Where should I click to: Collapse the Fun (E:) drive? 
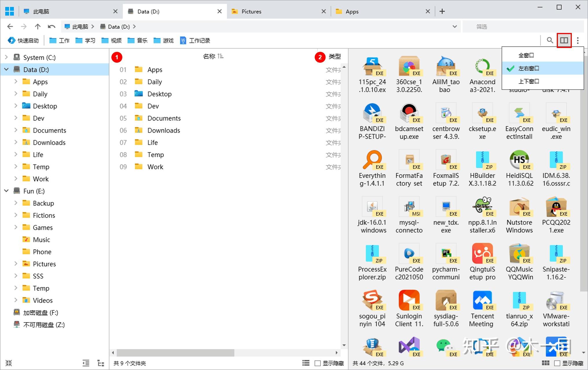(6, 191)
